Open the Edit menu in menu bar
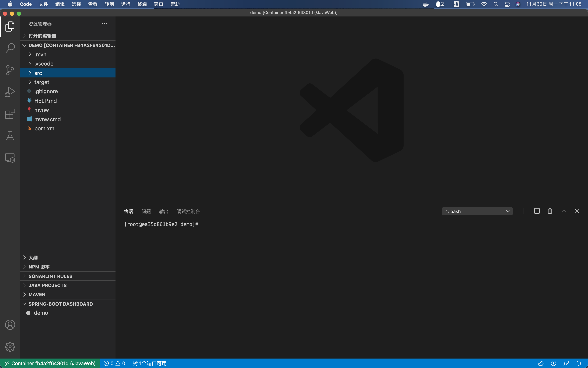The width and height of the screenshot is (588, 368). pos(60,4)
